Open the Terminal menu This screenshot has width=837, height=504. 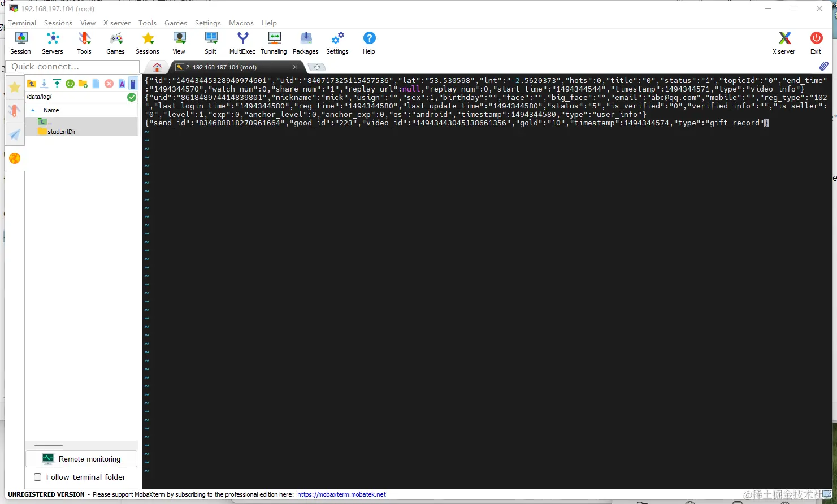pyautogui.click(x=22, y=23)
